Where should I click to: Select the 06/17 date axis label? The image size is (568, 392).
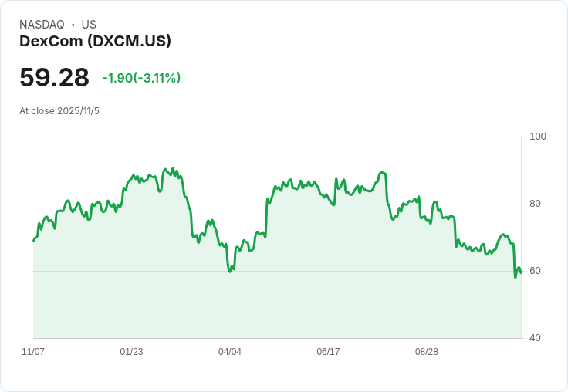click(328, 352)
